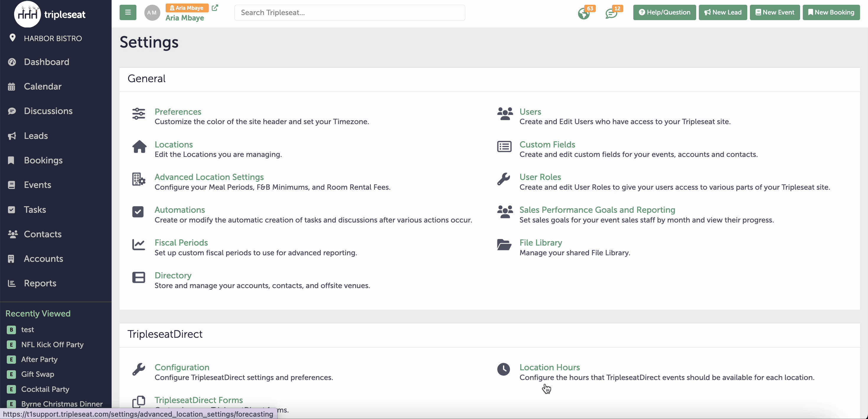Go to Bookings in the sidebar
The image size is (868, 419).
tap(43, 160)
